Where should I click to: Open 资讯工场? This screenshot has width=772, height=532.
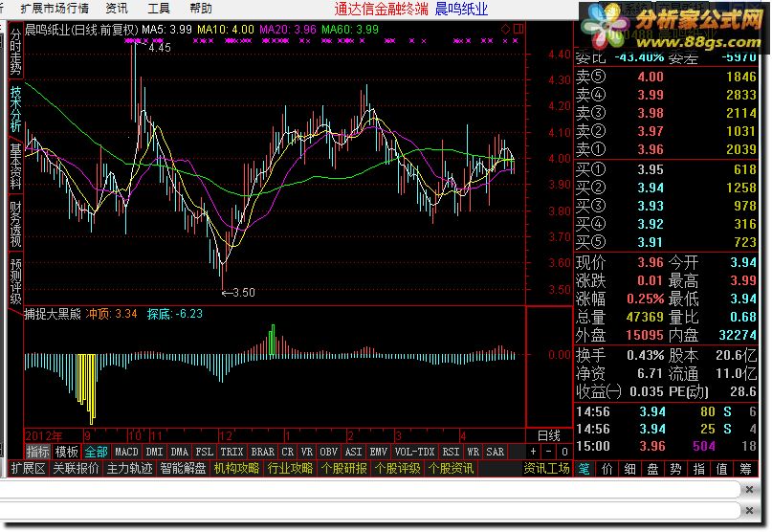[x=546, y=469]
